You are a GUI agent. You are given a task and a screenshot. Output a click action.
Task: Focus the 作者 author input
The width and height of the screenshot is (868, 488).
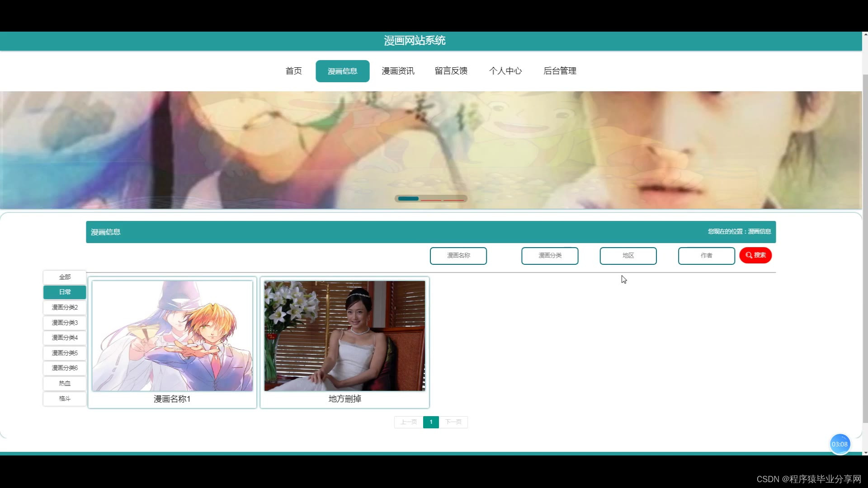click(x=706, y=256)
